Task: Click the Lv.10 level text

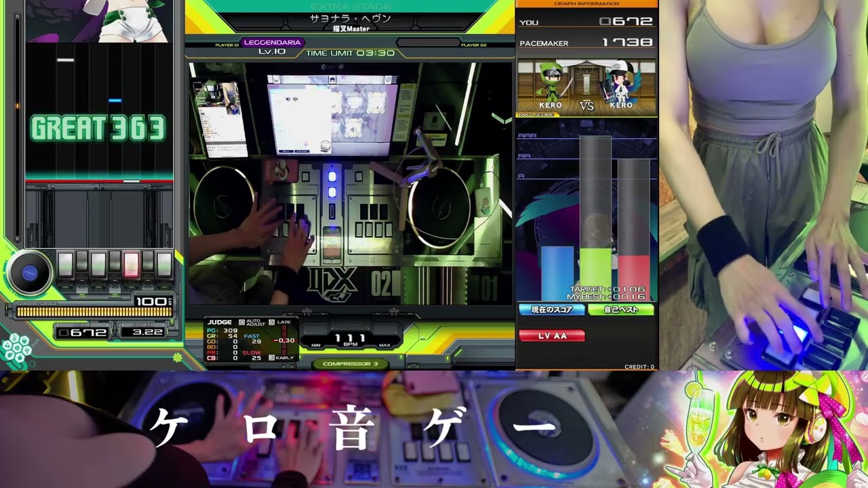Action: coord(272,52)
